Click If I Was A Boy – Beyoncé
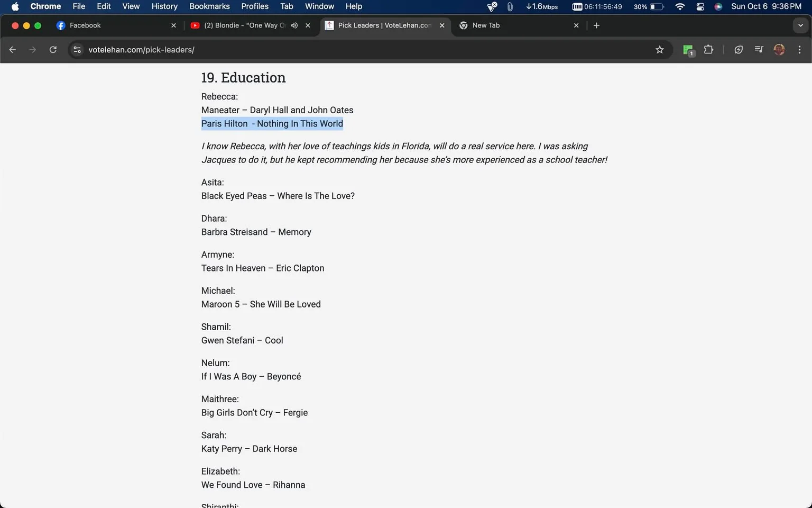The width and height of the screenshot is (812, 508). 251,376
